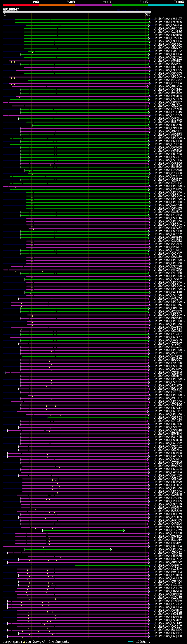Select the UniRef100_B8LKP0 label

click(x=168, y=67)
